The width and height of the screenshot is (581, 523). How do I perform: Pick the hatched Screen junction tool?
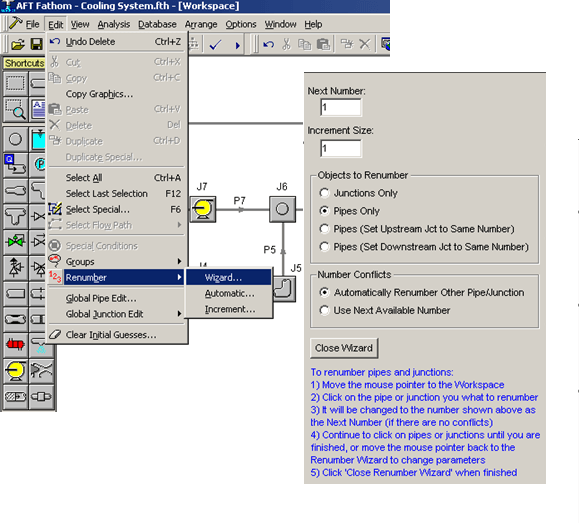coord(15,397)
